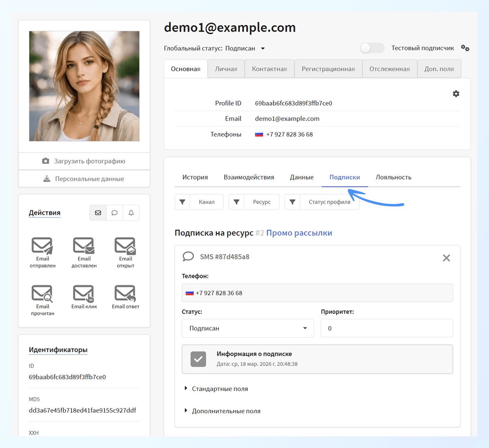Open the Лояльность tab
Screen dimensions: 489x448
click(x=393, y=177)
